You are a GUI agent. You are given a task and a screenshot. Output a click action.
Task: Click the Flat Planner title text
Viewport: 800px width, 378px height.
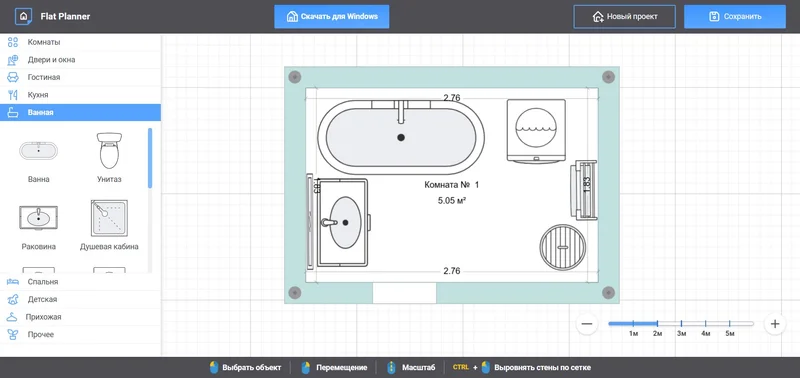(65, 16)
